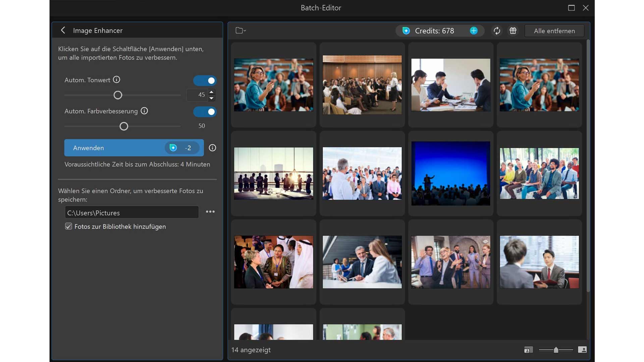This screenshot has width=644, height=362.
Task: Uncheck Fotos zur Bibliothek hinzufügen
Action: pos(68,226)
